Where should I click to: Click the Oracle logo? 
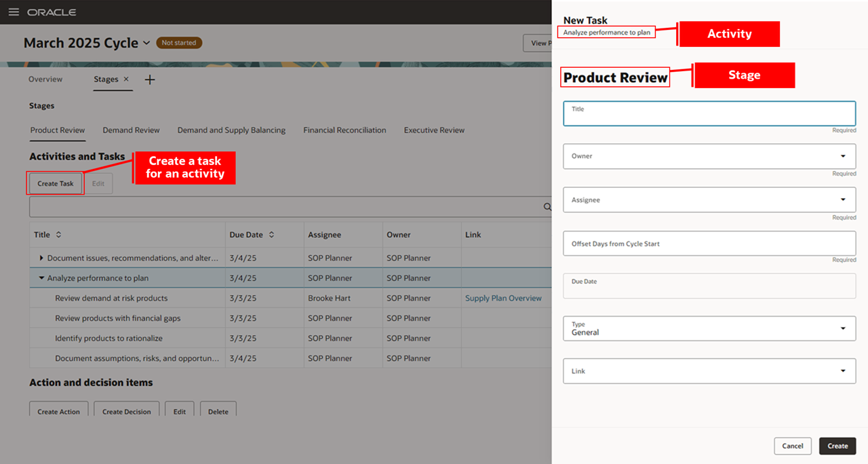point(52,12)
